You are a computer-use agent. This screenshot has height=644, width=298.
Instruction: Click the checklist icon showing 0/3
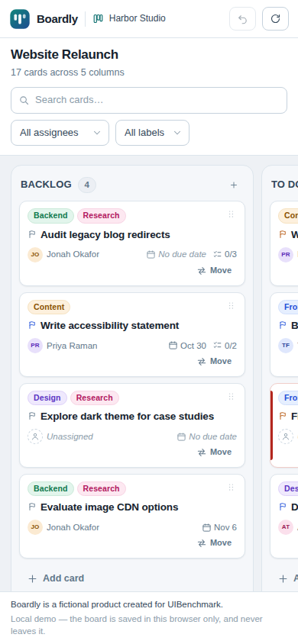[x=218, y=254]
